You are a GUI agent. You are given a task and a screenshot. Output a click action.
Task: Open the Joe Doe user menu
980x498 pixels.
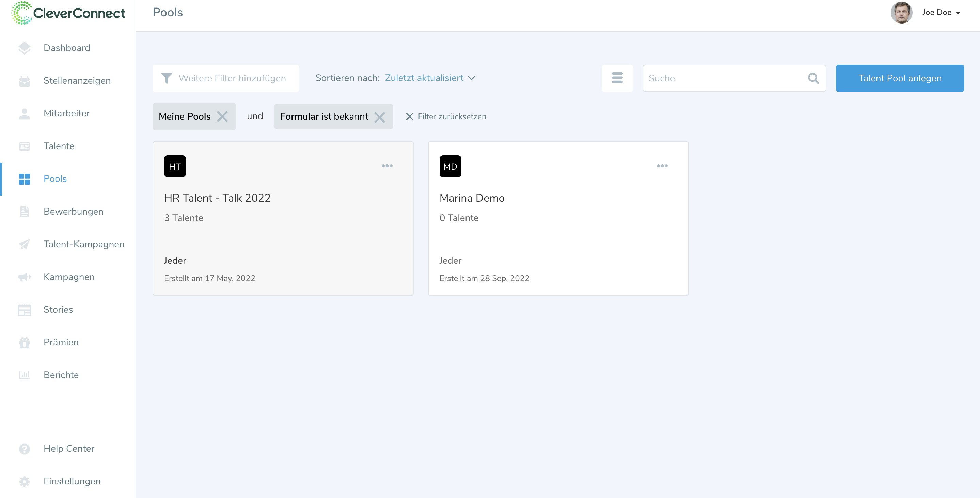941,13
